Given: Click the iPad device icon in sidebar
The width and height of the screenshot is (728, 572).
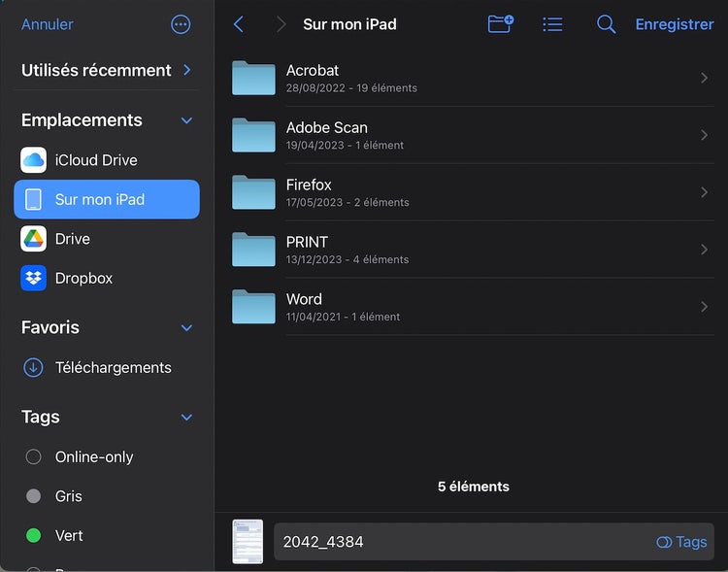Looking at the screenshot, I should coord(33,199).
